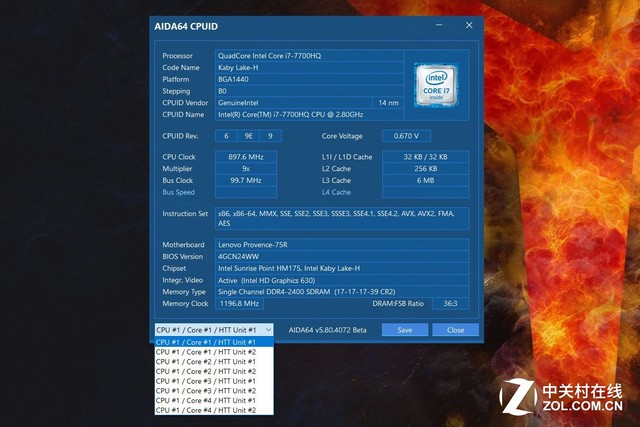This screenshot has width=640, height=427.
Task: Click the Close button
Action: pos(456,330)
